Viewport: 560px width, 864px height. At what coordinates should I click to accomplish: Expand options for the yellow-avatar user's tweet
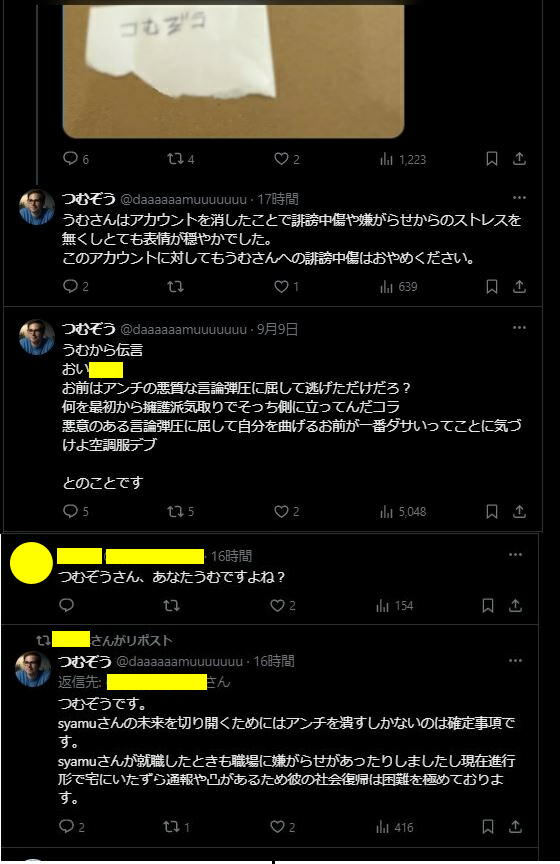point(515,555)
